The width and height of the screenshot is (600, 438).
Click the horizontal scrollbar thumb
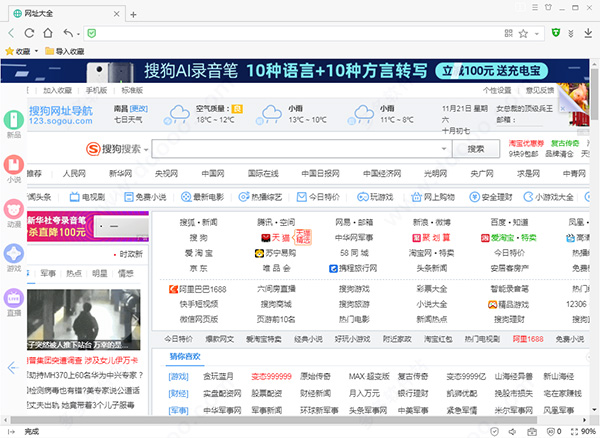click(x=274, y=420)
